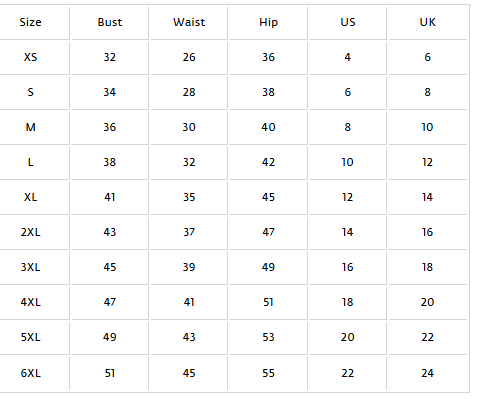Select the XL size row label
Screen dimensions: 477x400
30,197
